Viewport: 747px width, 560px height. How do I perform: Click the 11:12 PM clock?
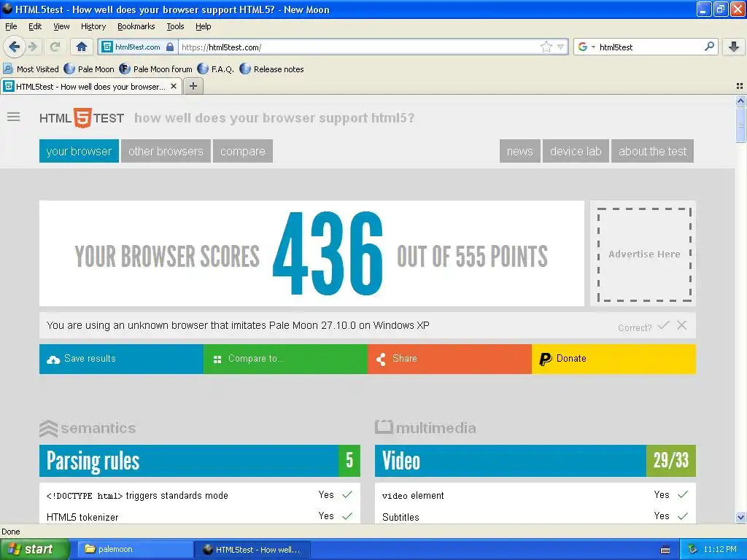click(720, 549)
